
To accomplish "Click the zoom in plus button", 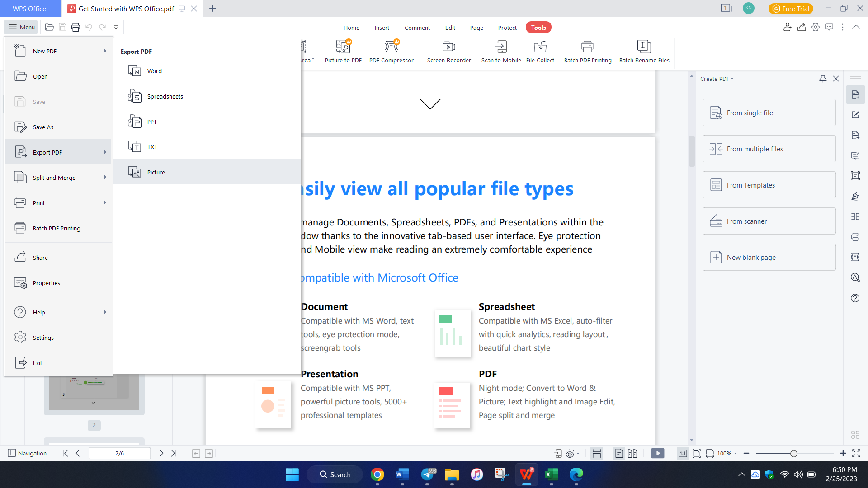I will coord(843,453).
